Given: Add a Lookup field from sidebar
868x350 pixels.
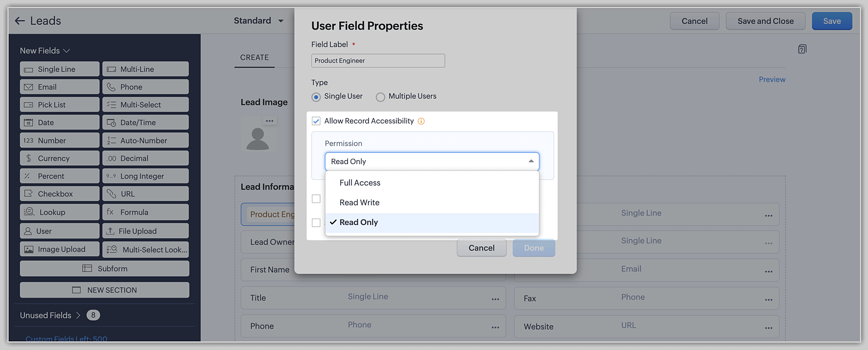Looking at the screenshot, I should (x=59, y=212).
